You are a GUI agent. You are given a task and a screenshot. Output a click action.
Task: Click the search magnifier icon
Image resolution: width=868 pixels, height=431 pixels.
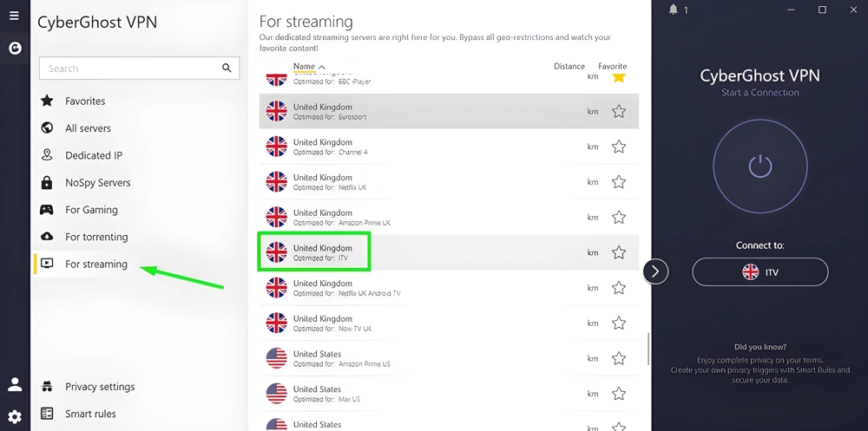pyautogui.click(x=227, y=68)
